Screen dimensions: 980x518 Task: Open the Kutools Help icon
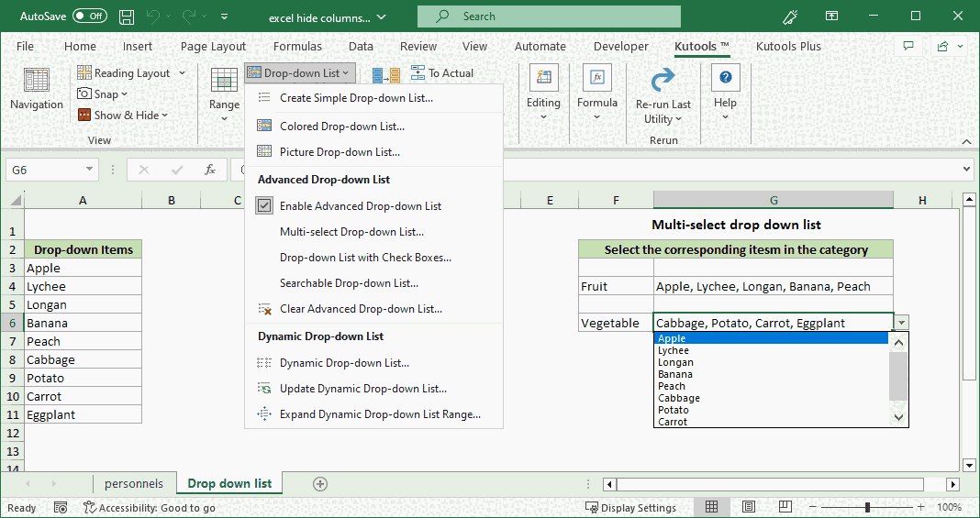725,77
